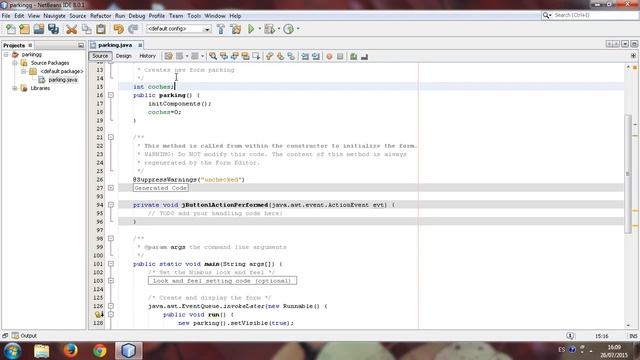Collapse the parkingg project node
Viewport: 640px width, 360px height.
tap(6, 54)
